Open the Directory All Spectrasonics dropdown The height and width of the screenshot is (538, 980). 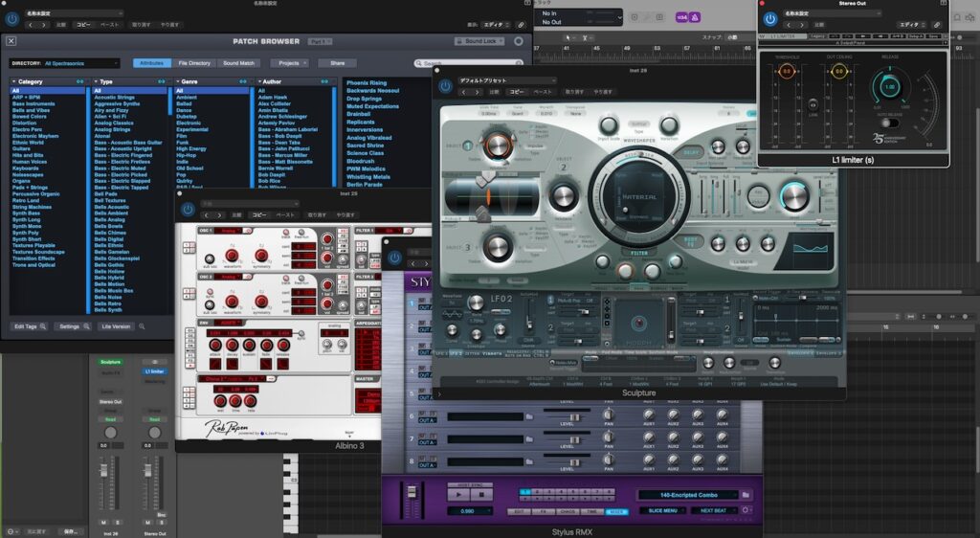pyautogui.click(x=80, y=63)
